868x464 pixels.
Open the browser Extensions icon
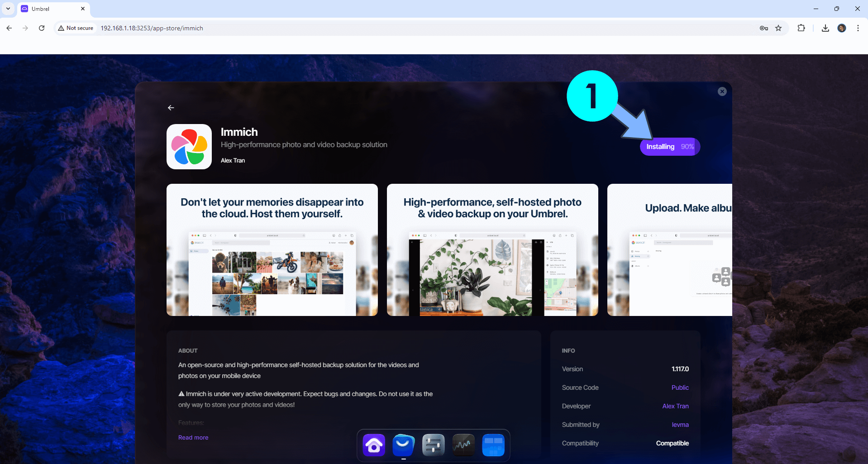801,28
